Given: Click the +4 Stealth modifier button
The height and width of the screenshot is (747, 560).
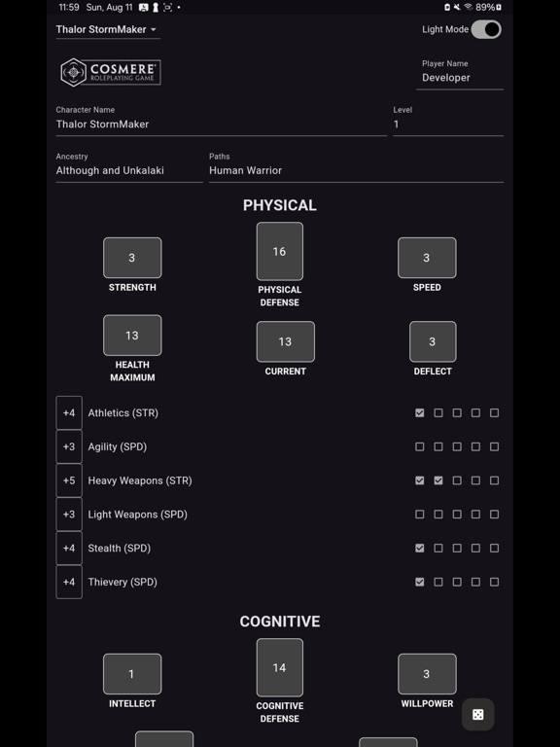Looking at the screenshot, I should coord(69,548).
